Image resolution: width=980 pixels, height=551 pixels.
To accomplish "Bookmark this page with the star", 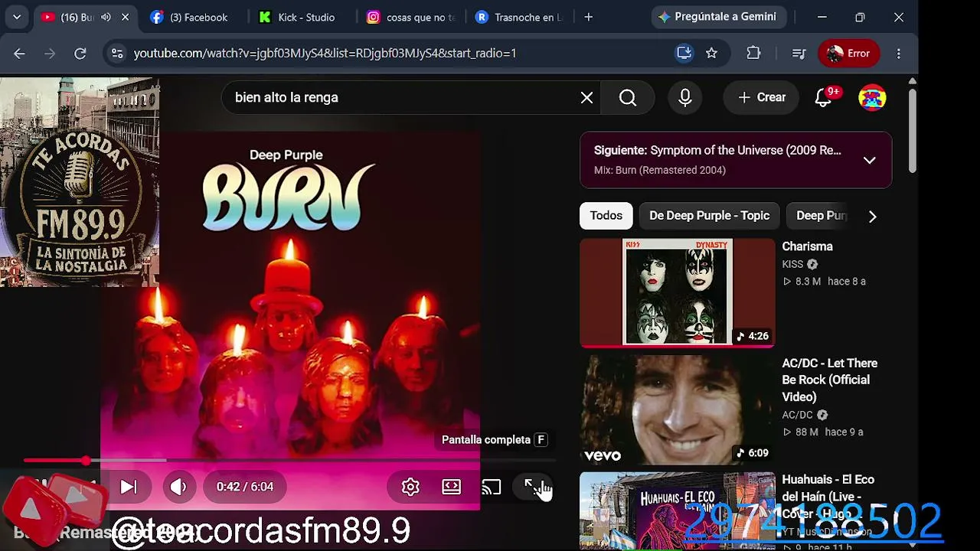I will pyautogui.click(x=711, y=54).
